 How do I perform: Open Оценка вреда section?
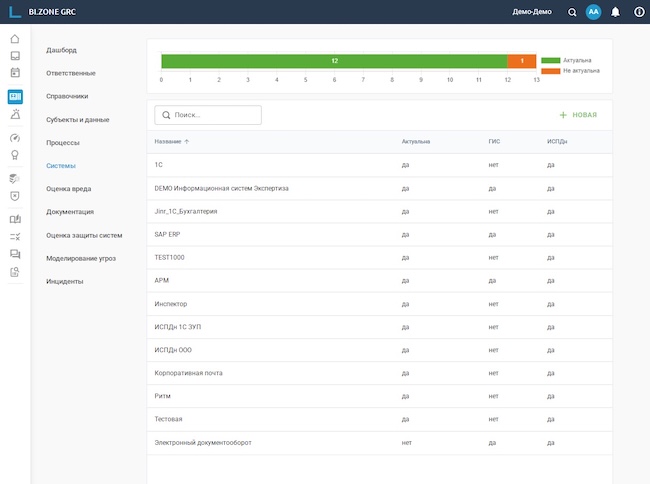[x=68, y=189]
